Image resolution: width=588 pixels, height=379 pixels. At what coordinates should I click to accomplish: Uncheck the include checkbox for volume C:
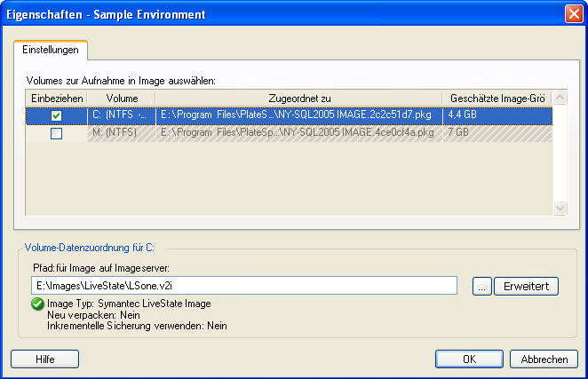click(x=57, y=115)
